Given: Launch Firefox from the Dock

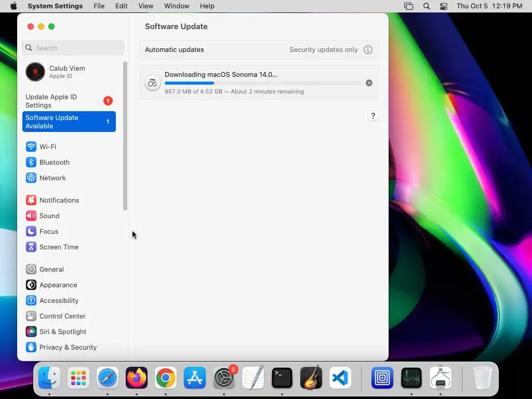Looking at the screenshot, I should [x=137, y=378].
